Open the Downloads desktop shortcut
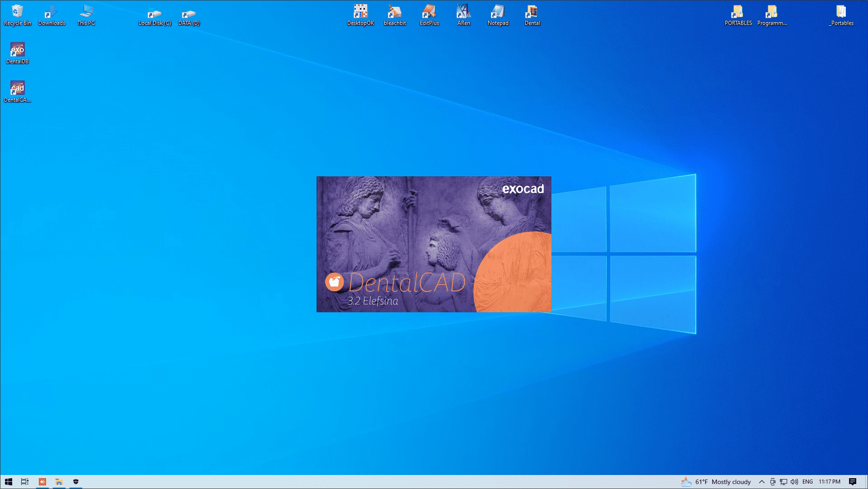The image size is (868, 489). 51,12
